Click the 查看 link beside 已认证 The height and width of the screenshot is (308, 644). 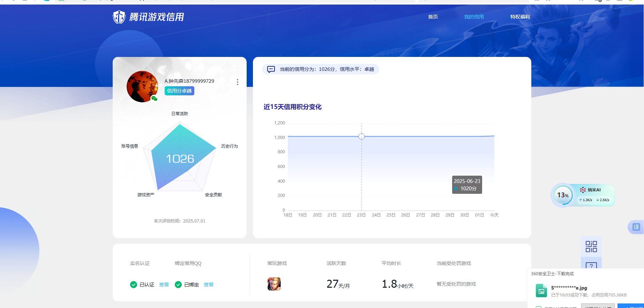164,285
